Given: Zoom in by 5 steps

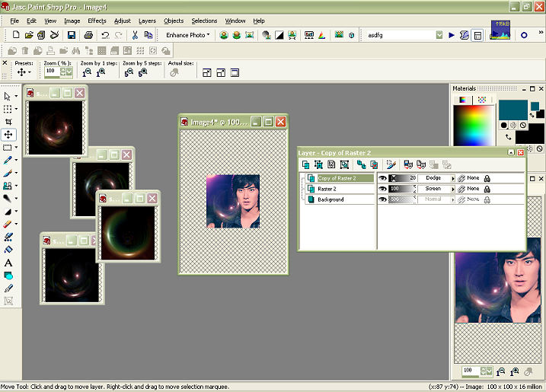Looking at the screenshot, I should [x=142, y=72].
